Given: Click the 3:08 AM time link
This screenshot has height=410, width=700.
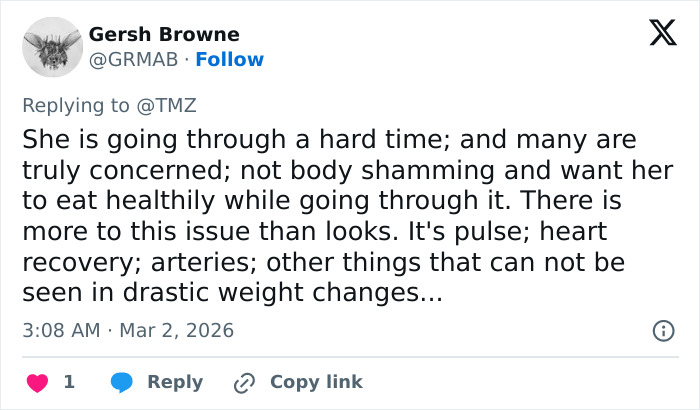Looking at the screenshot, I should pos(59,330).
